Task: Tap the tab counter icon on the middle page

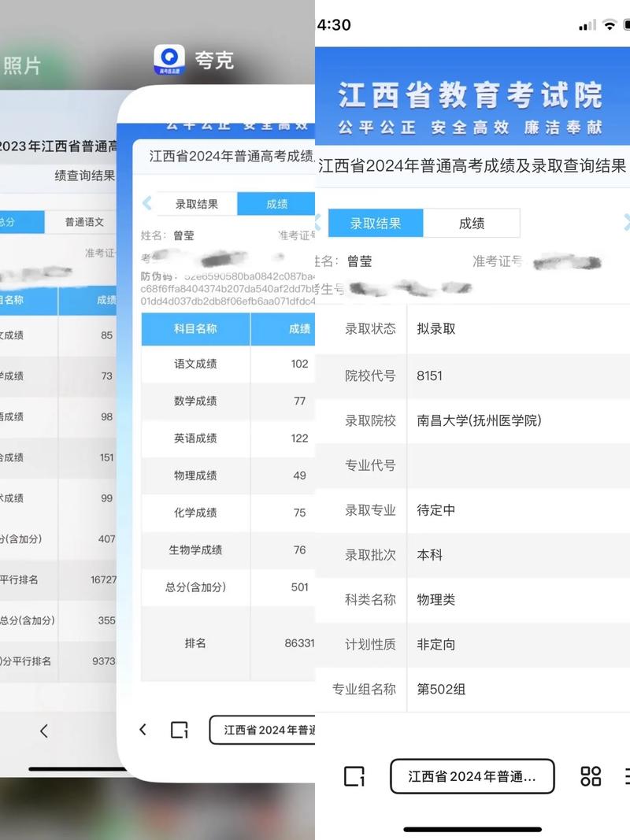Action: 180,729
